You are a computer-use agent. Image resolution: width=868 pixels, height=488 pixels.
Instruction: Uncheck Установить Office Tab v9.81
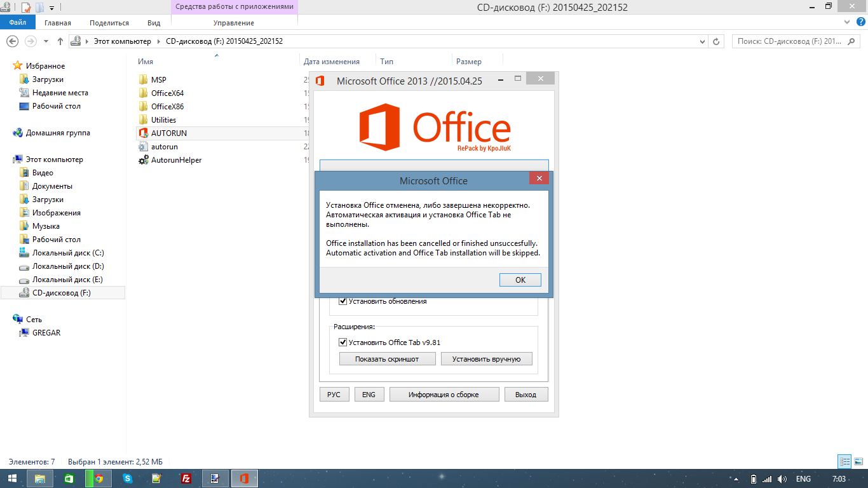point(343,342)
